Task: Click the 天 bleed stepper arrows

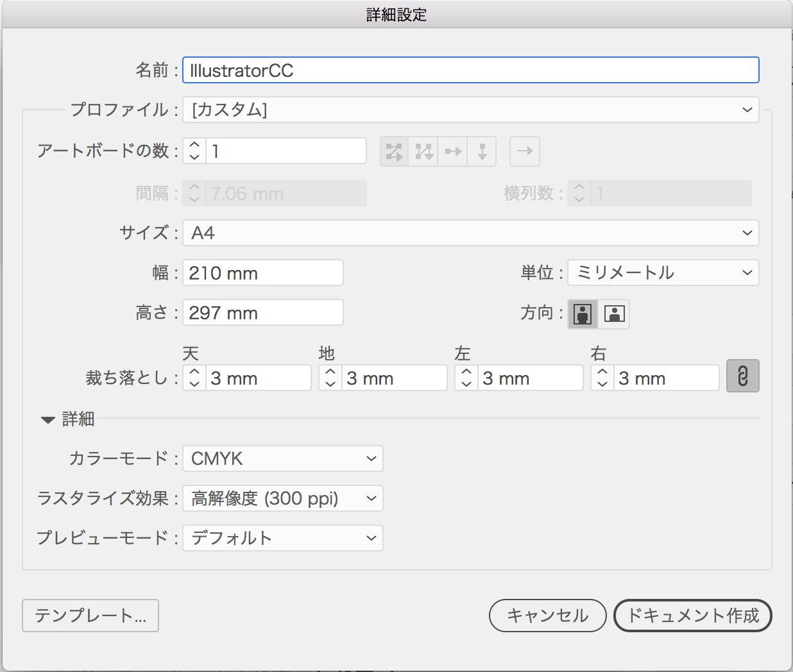Action: click(194, 378)
